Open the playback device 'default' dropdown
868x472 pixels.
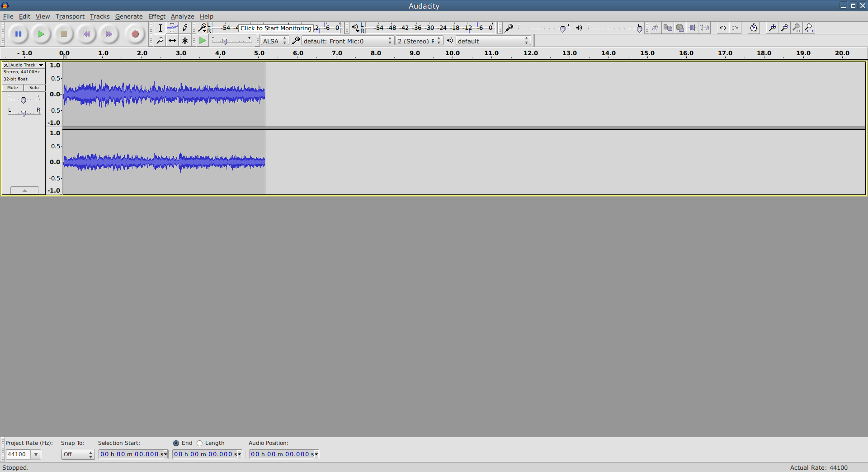(493, 41)
